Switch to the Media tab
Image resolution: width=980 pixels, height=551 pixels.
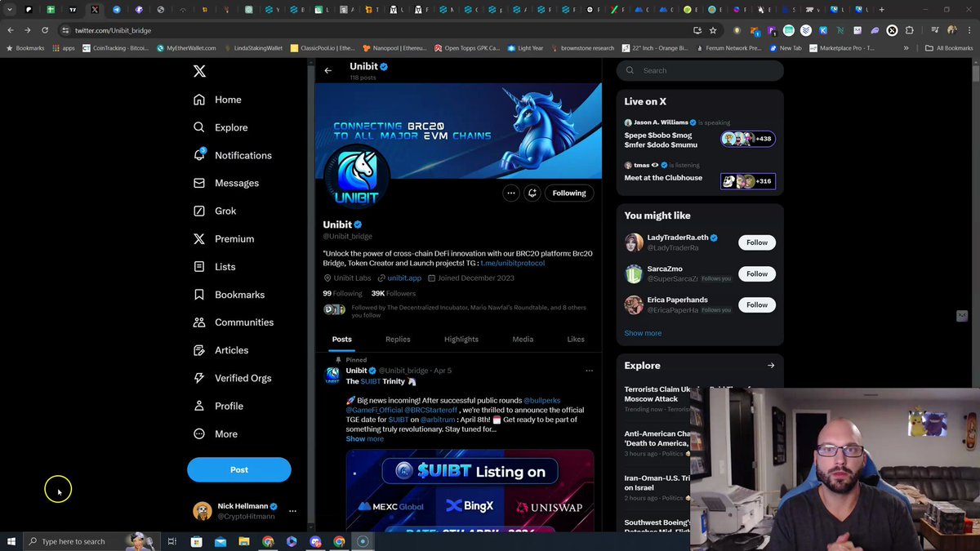tap(523, 339)
